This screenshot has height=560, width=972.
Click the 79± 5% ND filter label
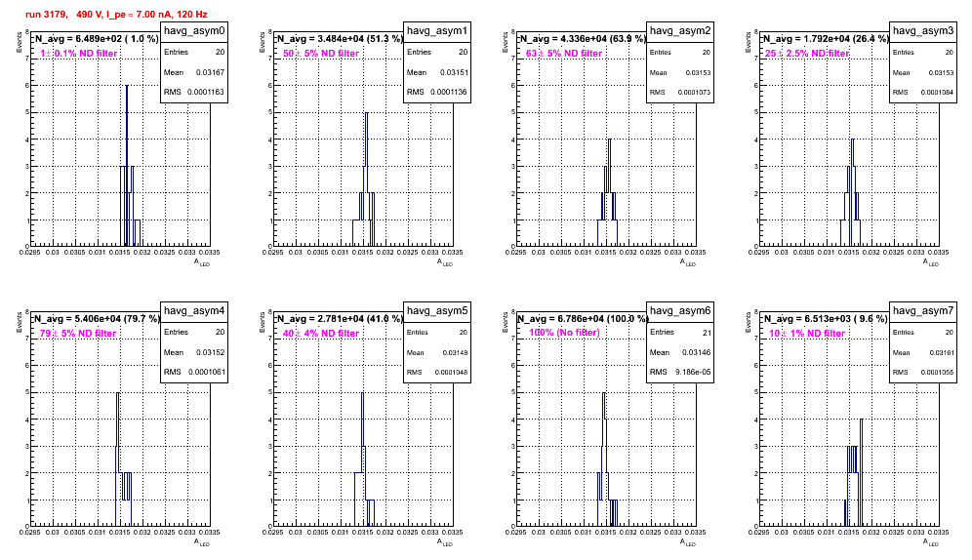pos(78,334)
